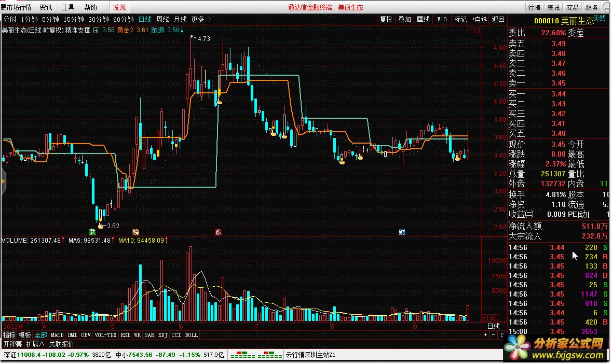Screen dimensions: 612x364
Task: Switch sub-chart to MACD indicator
Action: (57, 335)
